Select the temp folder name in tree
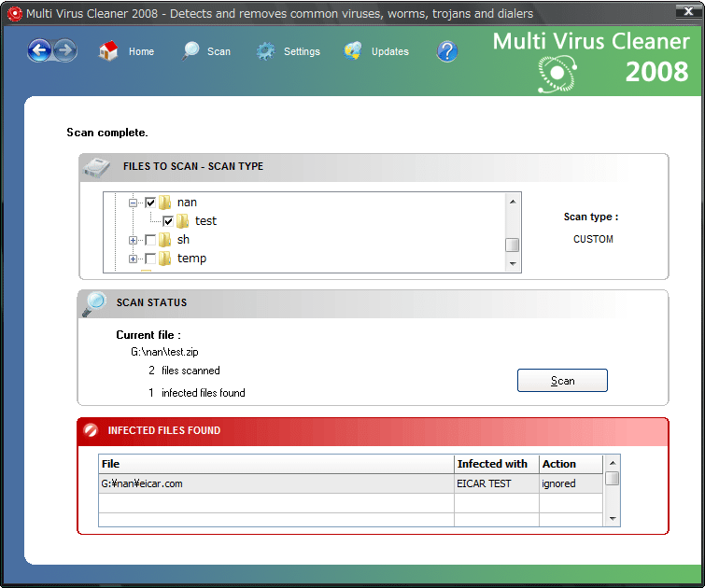The height and width of the screenshot is (588, 705). 192,259
